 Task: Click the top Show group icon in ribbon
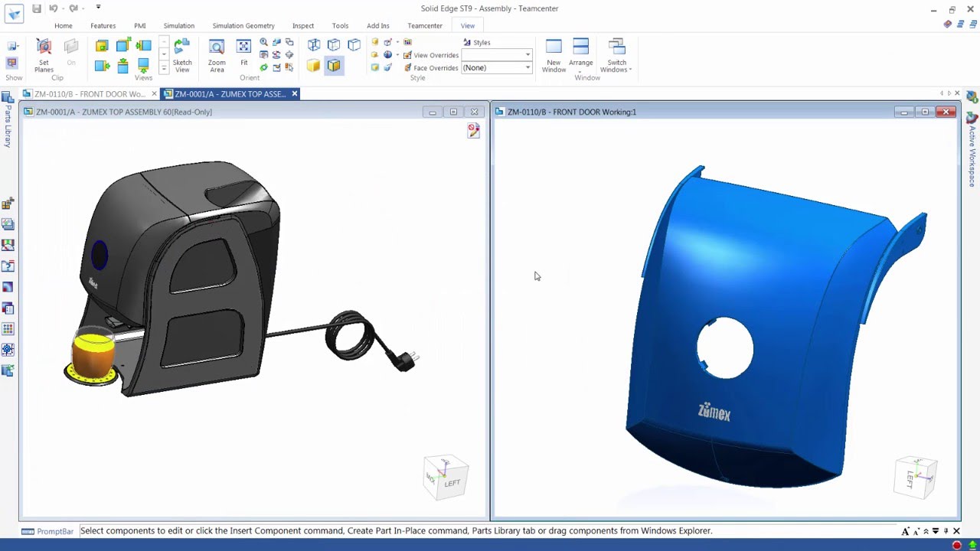coord(12,47)
